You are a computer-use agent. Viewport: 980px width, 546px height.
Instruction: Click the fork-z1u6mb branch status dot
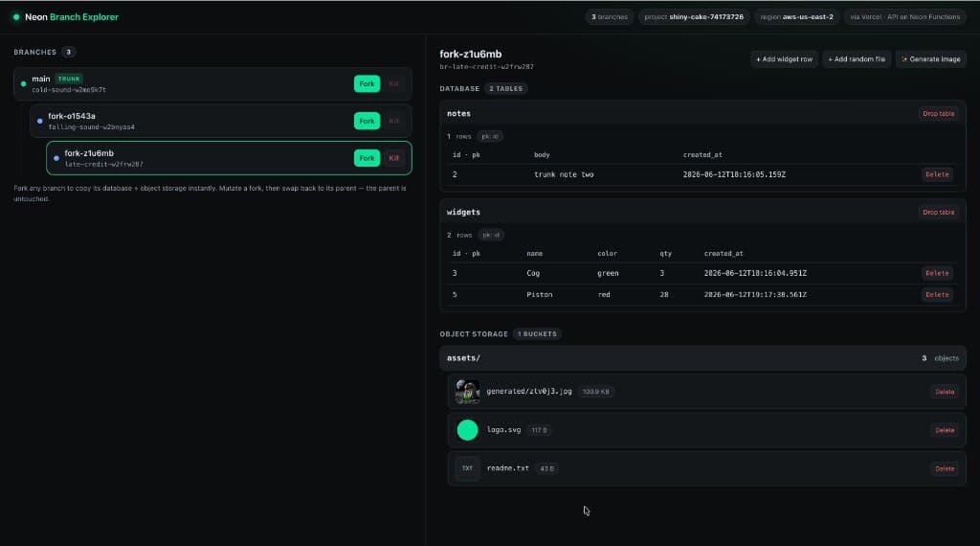56,158
